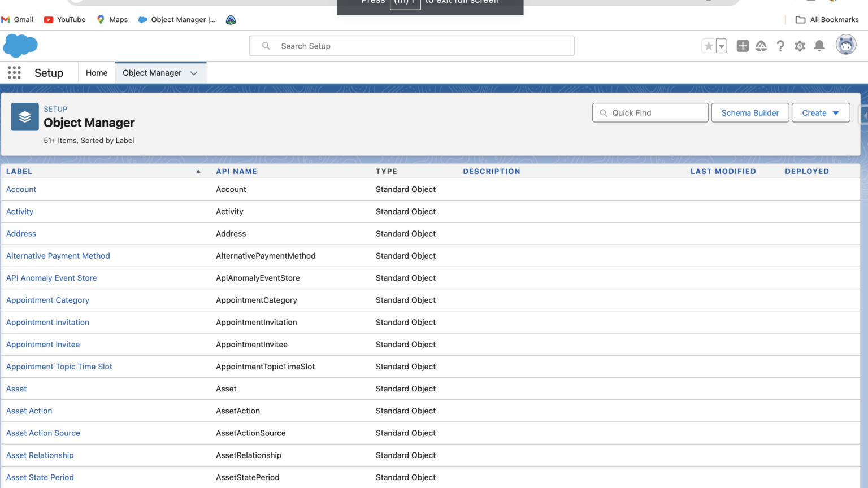Image resolution: width=868 pixels, height=488 pixels.
Task: Select the Object Manager tab
Action: click(x=151, y=72)
